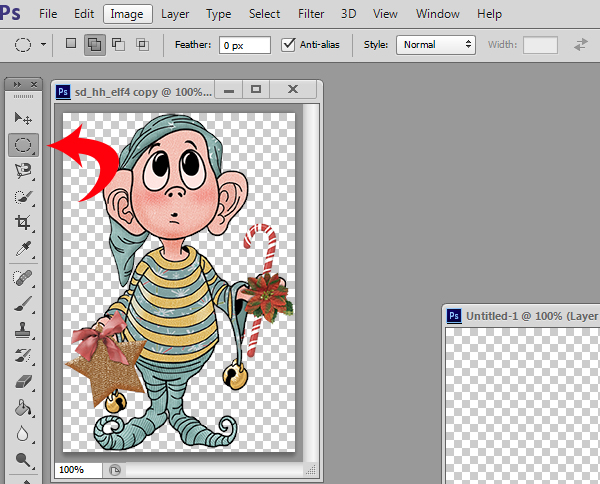The height and width of the screenshot is (484, 600).
Task: Choose Add to selection mode
Action: tap(95, 45)
